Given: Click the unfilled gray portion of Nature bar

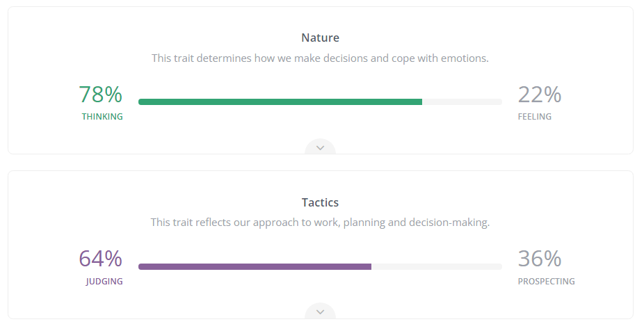Looking at the screenshot, I should pyautogui.click(x=462, y=102).
